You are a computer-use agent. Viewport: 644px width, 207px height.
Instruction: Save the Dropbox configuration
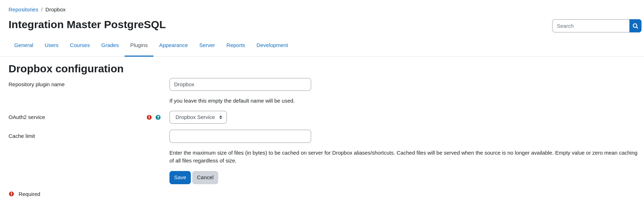click(x=180, y=177)
